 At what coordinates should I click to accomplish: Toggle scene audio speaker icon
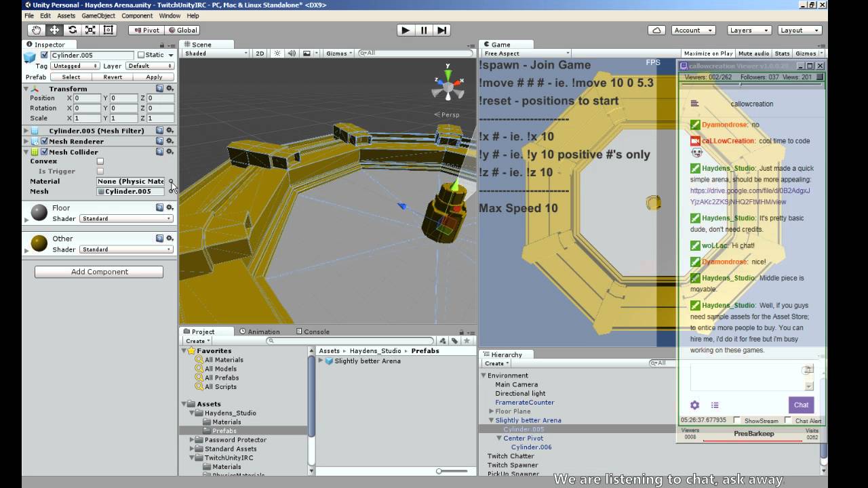(292, 53)
